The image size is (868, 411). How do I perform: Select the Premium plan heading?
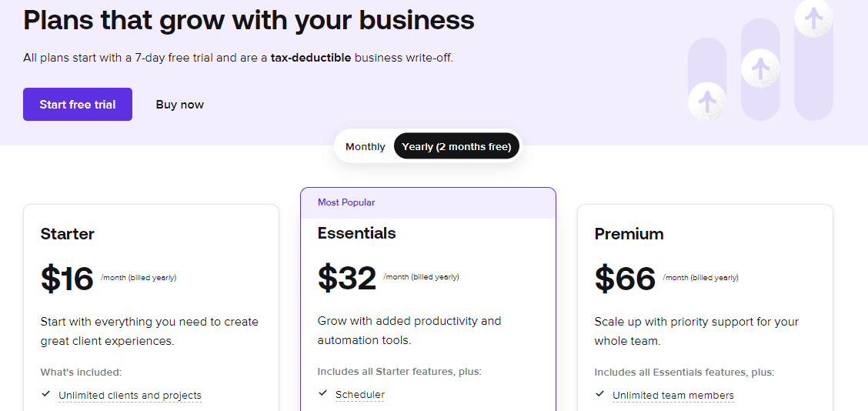tap(629, 234)
